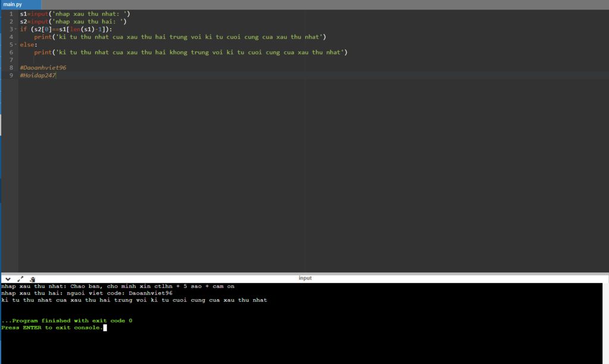609x364 pixels.
Task: Click console line 'nhap xau thu nhat: Chao ban'
Action: tap(118, 286)
